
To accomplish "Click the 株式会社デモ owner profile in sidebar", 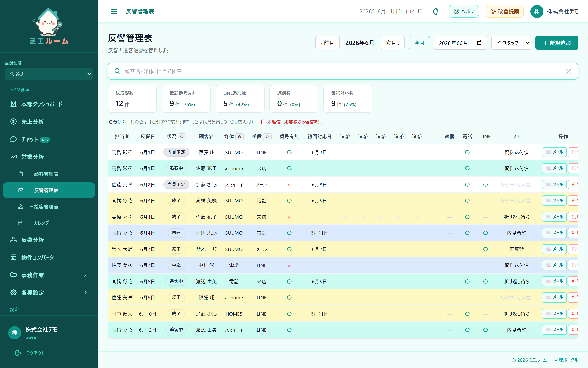I will point(33,333).
